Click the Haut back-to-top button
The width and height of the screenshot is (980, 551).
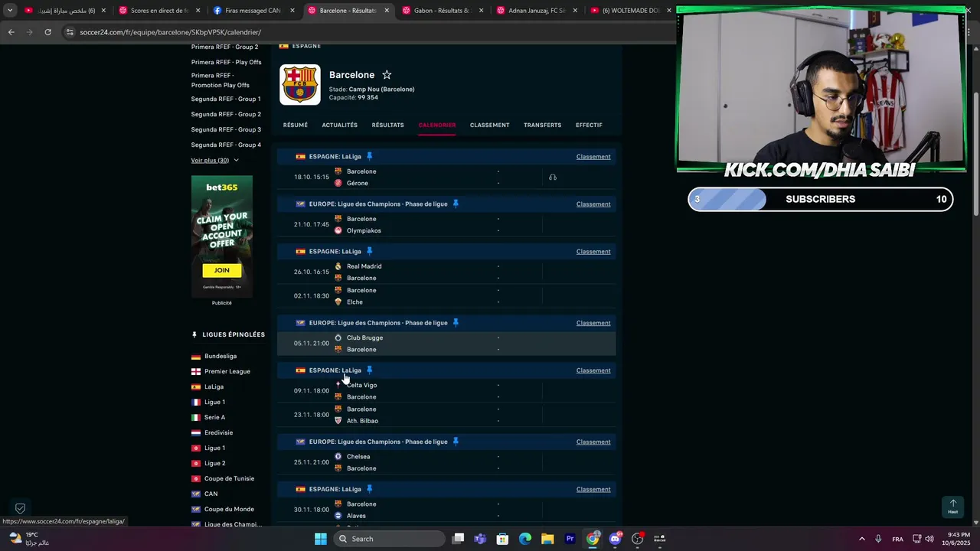click(952, 507)
